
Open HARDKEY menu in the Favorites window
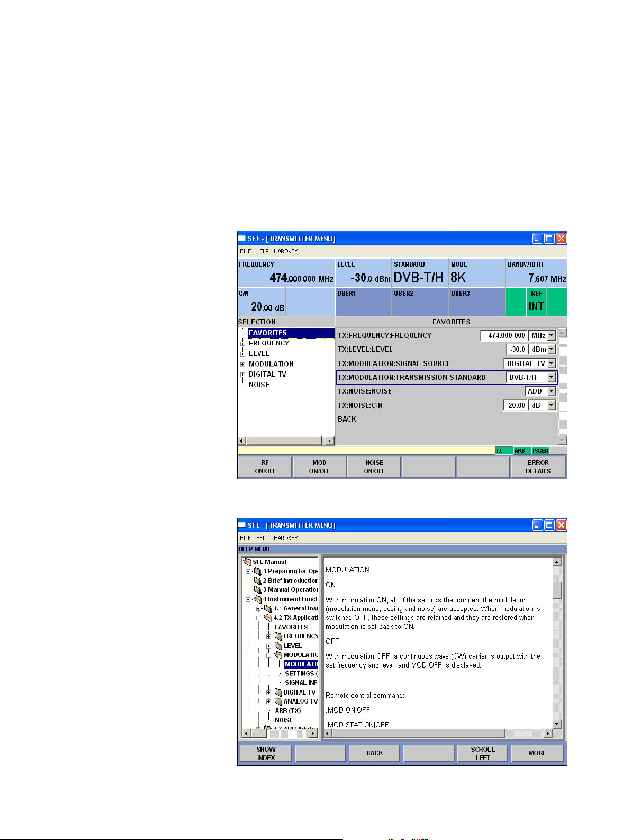[x=286, y=251]
